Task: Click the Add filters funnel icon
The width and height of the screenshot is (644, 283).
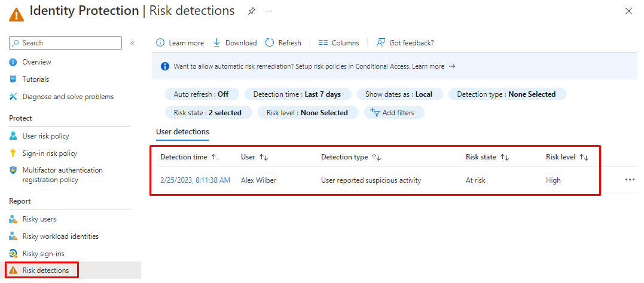Action: [x=375, y=112]
